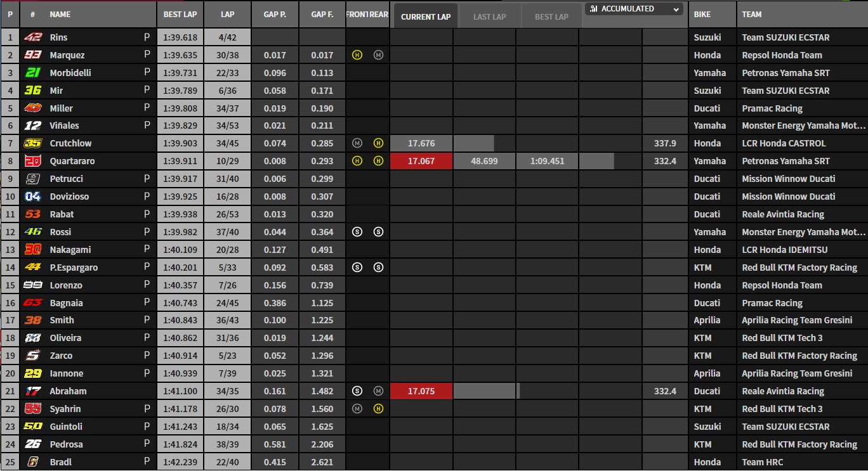Click Morbidelli number 21 badge
This screenshot has height=471, width=868.
coord(32,73)
